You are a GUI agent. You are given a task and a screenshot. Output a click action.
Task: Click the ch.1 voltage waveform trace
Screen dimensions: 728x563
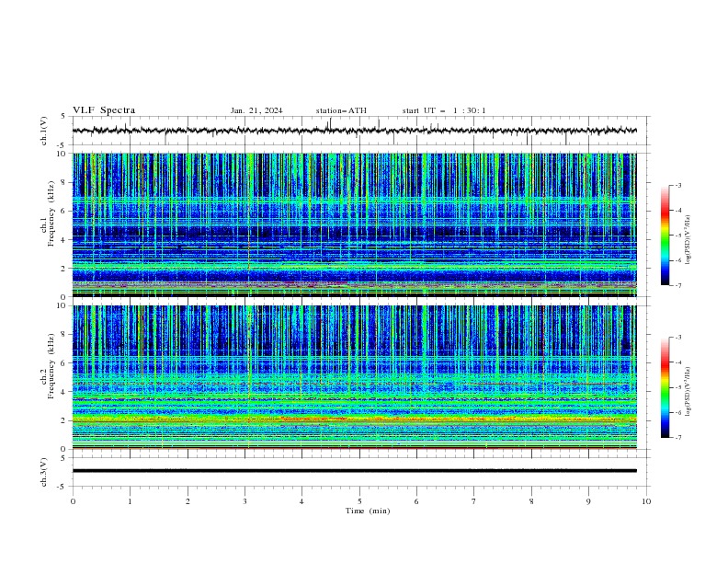tap(354, 131)
